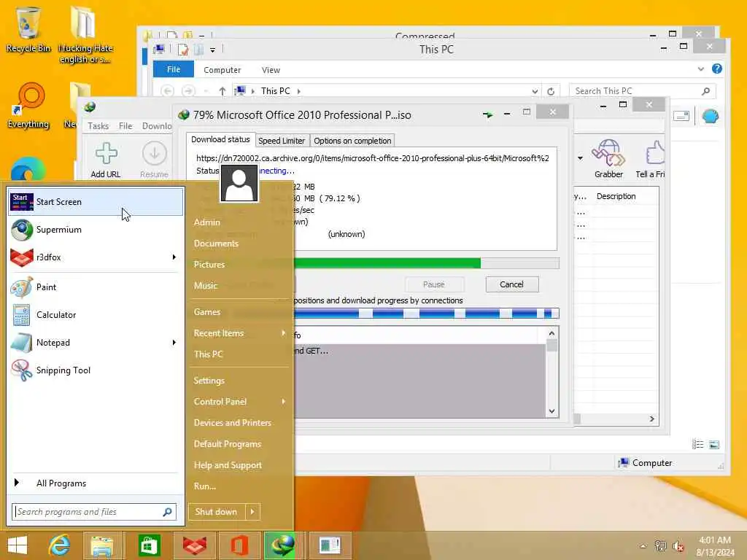Switch to details view in This PC
The width and height of the screenshot is (747, 560).
point(697,445)
